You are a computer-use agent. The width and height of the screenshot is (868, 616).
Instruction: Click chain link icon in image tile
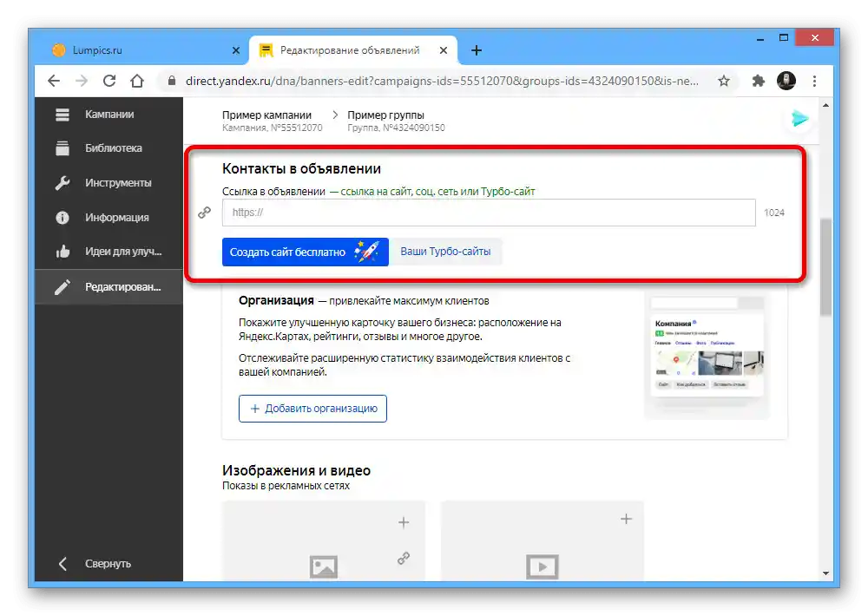404,558
